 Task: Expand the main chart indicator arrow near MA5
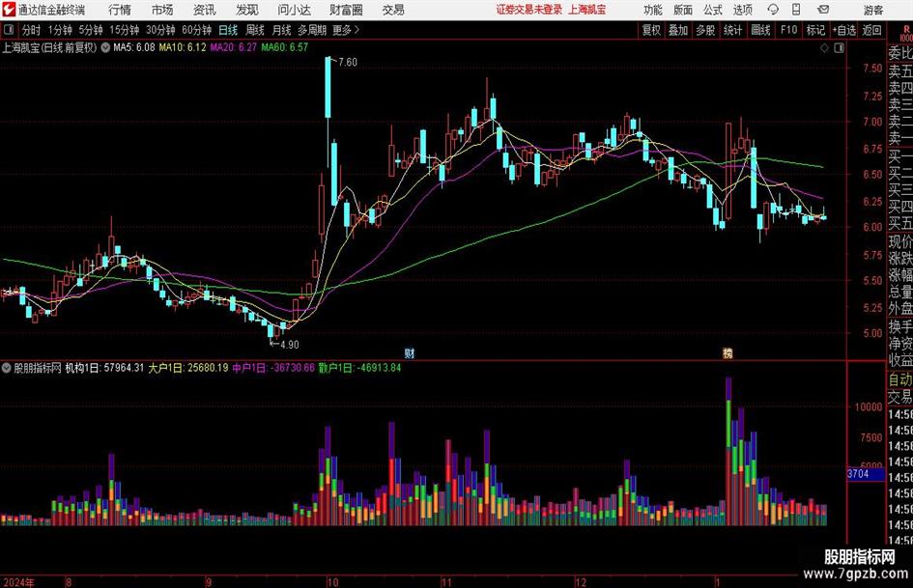pyautogui.click(x=105, y=47)
